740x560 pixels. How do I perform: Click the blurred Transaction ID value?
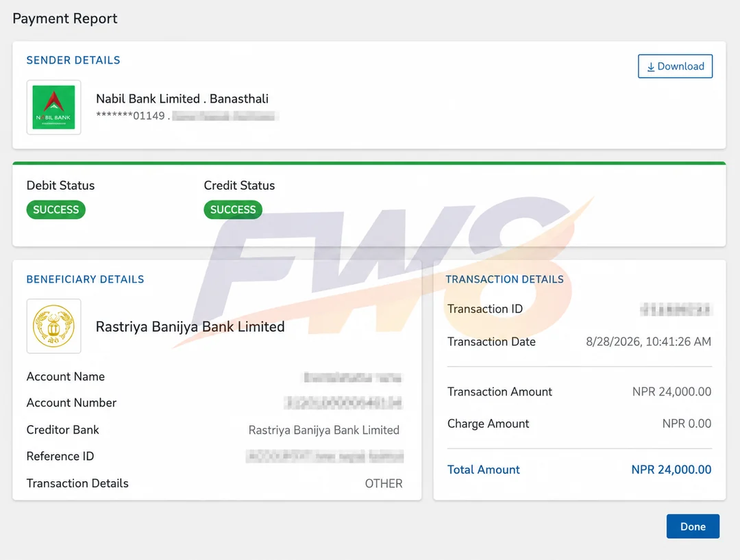tap(676, 309)
